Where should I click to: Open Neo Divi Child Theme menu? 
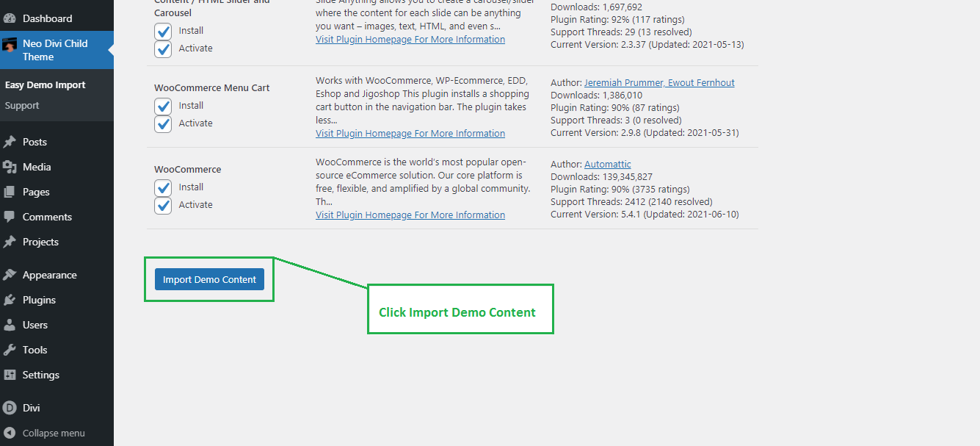click(55, 50)
